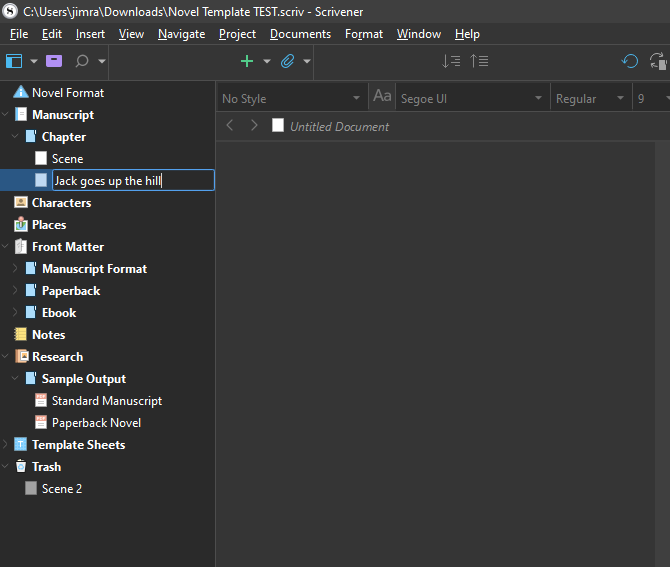This screenshot has width=670, height=567.
Task: Open the Documents menu
Action: 300,34
